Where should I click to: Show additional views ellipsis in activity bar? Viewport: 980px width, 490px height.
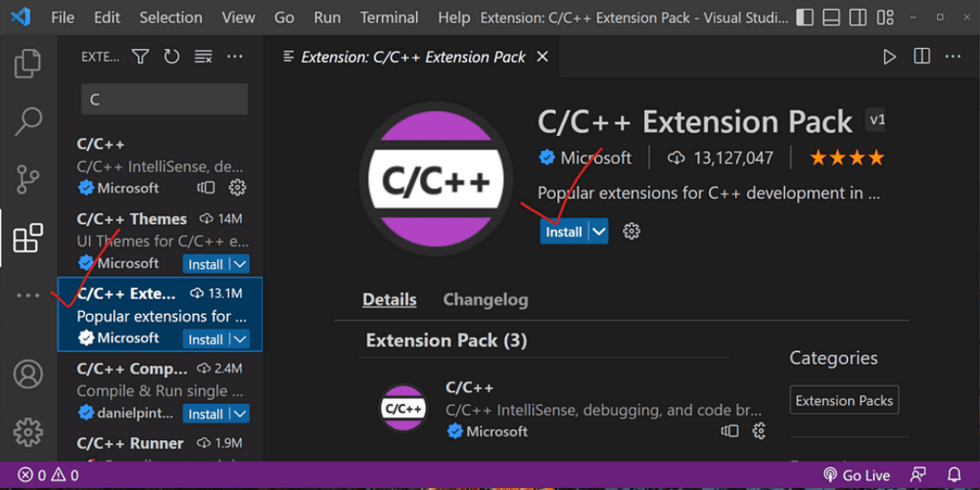28,296
